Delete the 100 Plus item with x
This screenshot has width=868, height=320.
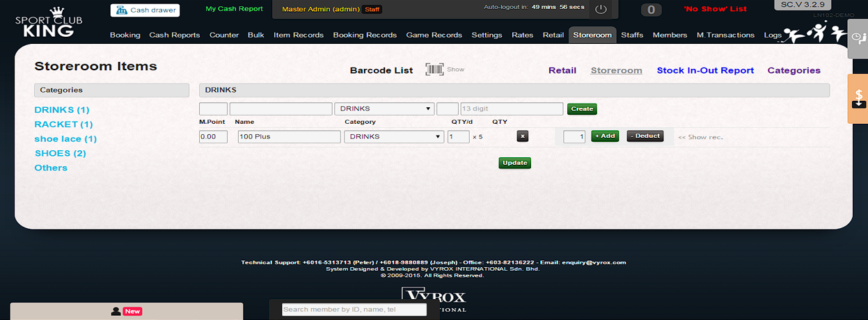pos(523,136)
